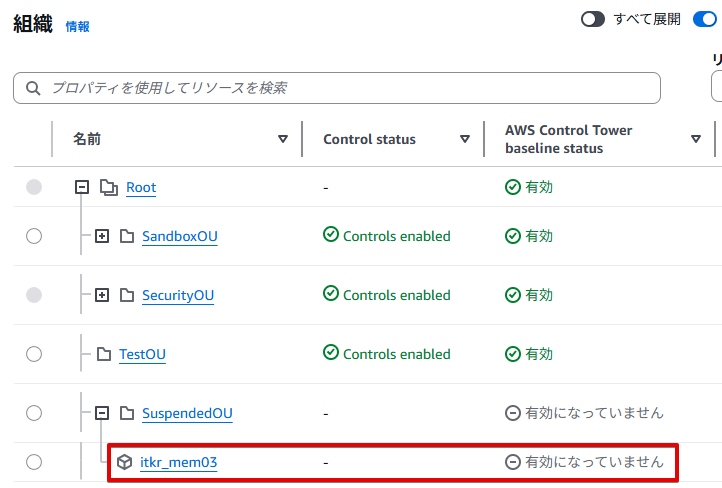Screen dimensions: 722x488
Task: Click the folder icon beside SecurityOU
Action: tap(127, 296)
